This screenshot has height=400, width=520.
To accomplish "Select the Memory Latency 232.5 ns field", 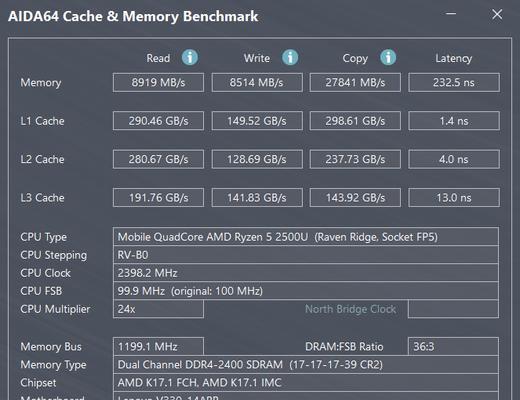I will click(x=454, y=82).
